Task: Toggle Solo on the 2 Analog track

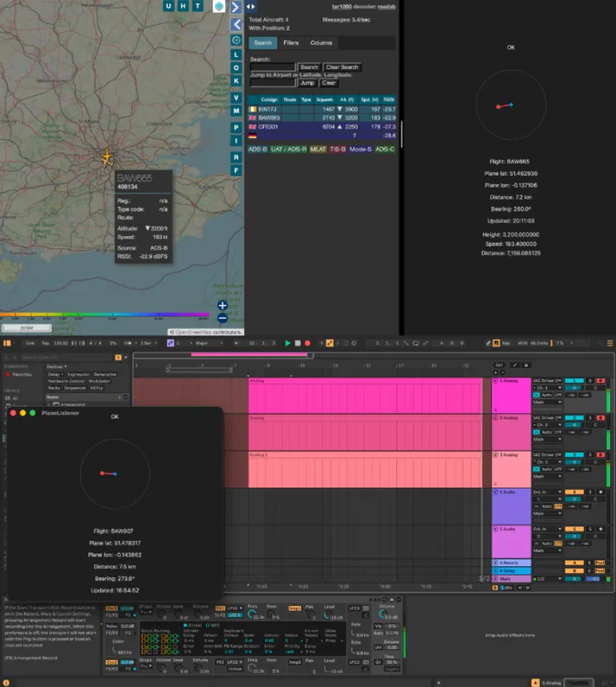Action: coord(590,418)
